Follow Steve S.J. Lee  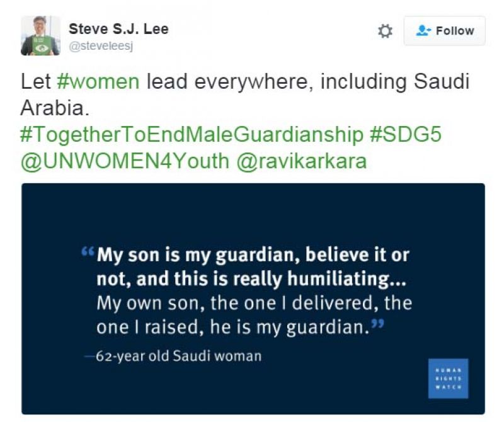pyautogui.click(x=445, y=31)
